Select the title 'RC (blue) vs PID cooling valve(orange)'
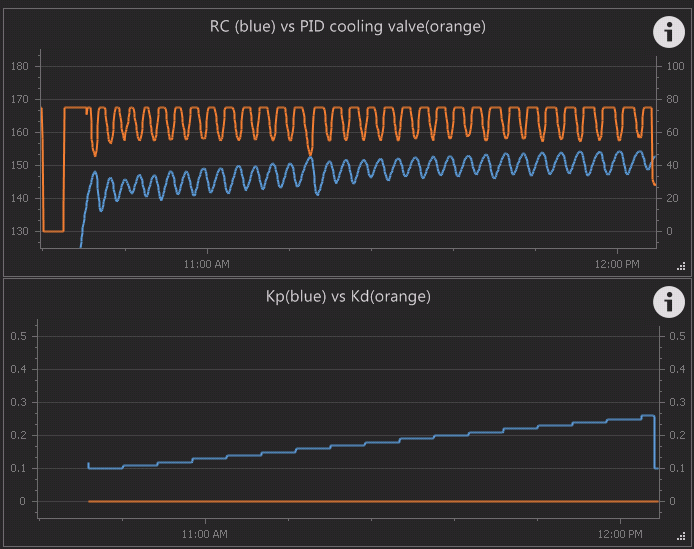694x549 pixels. coord(347,27)
